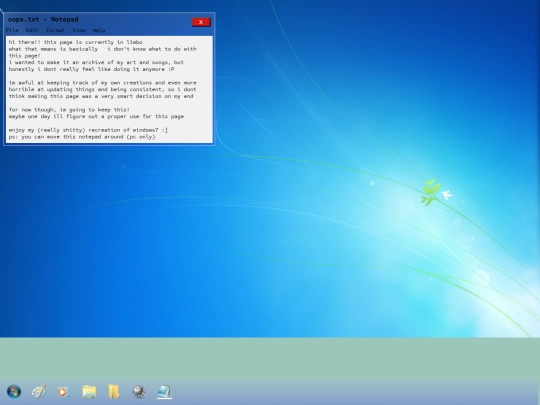Click the line "hi there!! this page is currently in limbo"
This screenshot has width=540, height=405.
(76, 42)
